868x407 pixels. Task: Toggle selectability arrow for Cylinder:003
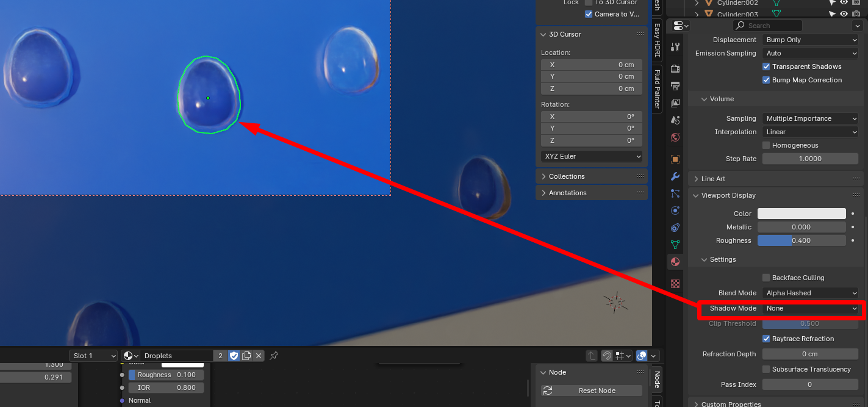point(832,14)
